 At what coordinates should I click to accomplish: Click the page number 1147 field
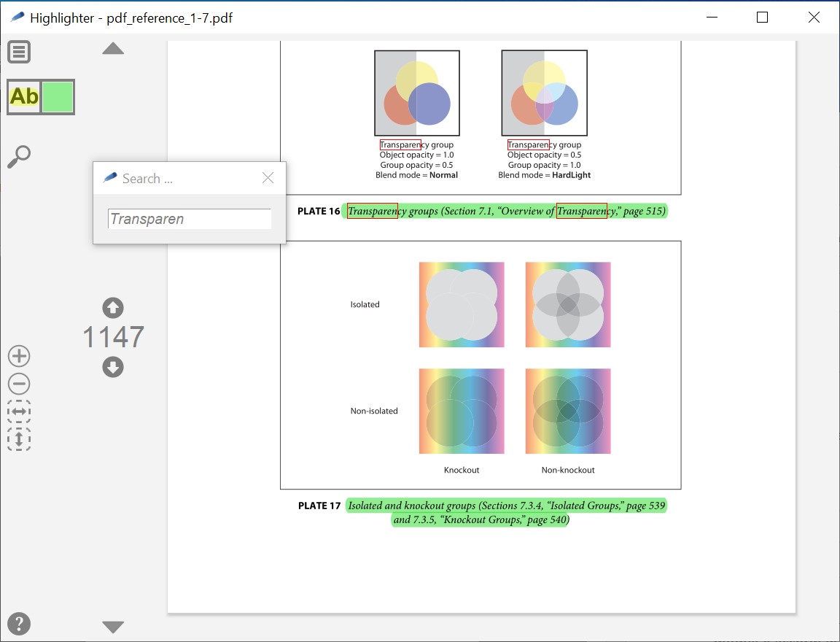pos(113,337)
